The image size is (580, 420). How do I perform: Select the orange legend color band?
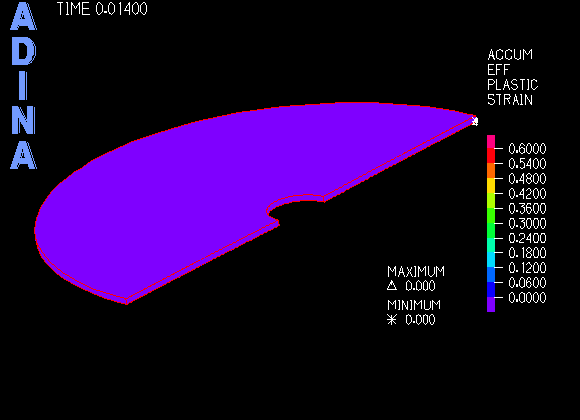pyautogui.click(x=491, y=171)
